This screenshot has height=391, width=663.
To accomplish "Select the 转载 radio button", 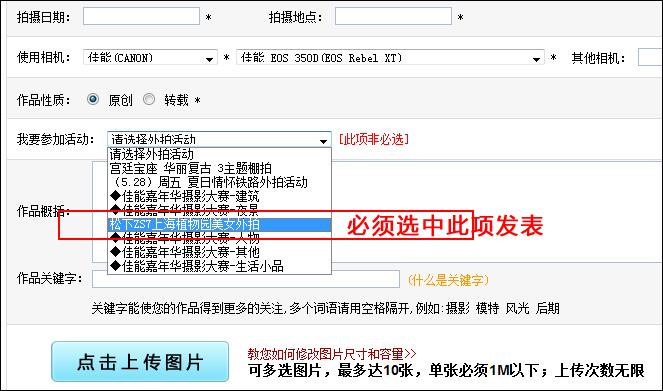I will click(149, 99).
